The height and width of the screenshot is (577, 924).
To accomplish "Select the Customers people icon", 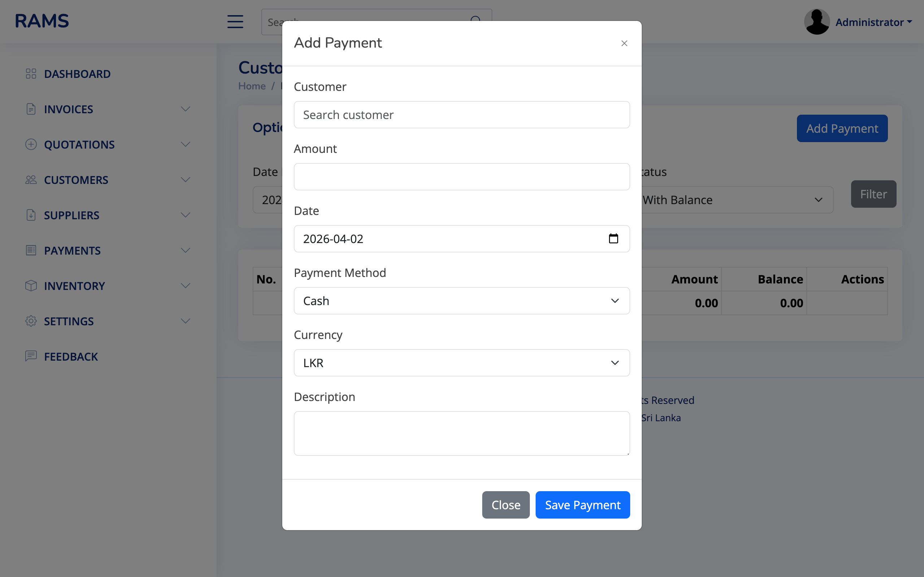I will tap(31, 180).
